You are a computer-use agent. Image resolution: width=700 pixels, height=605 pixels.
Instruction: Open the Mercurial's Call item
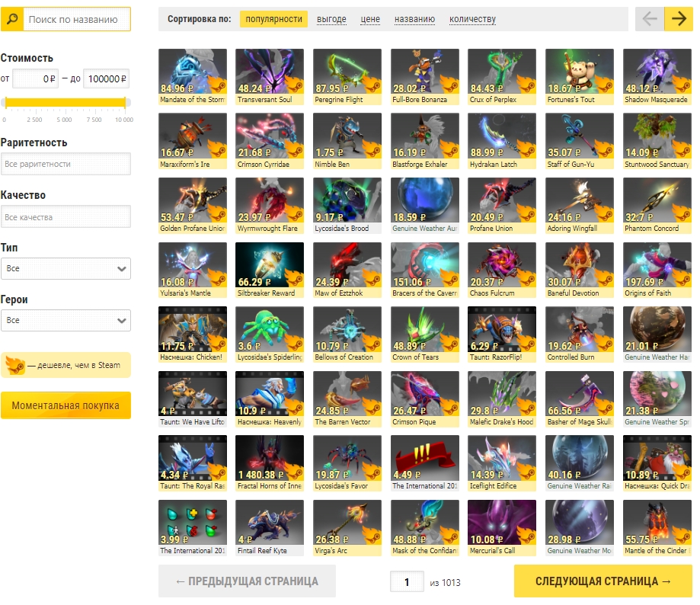click(502, 528)
